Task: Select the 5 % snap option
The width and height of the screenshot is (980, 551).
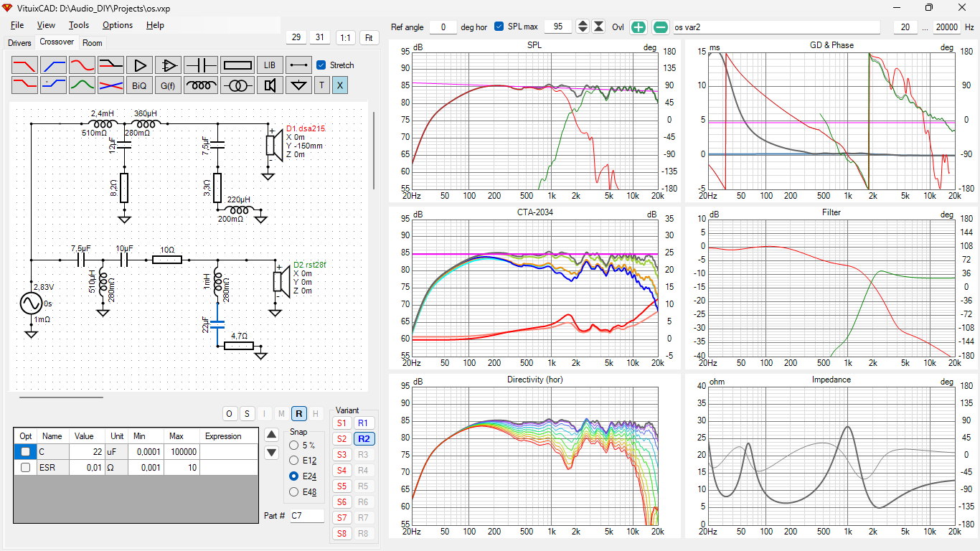Action: pyautogui.click(x=293, y=446)
